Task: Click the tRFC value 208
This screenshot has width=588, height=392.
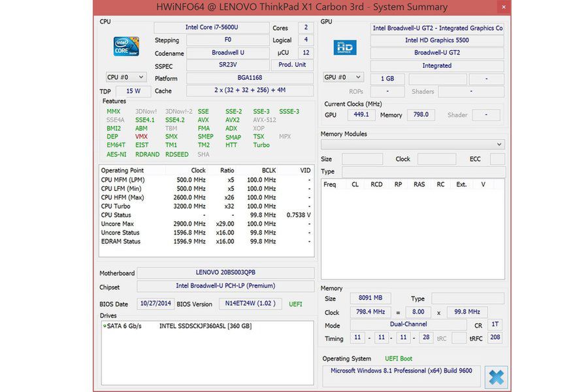Action: pyautogui.click(x=495, y=337)
